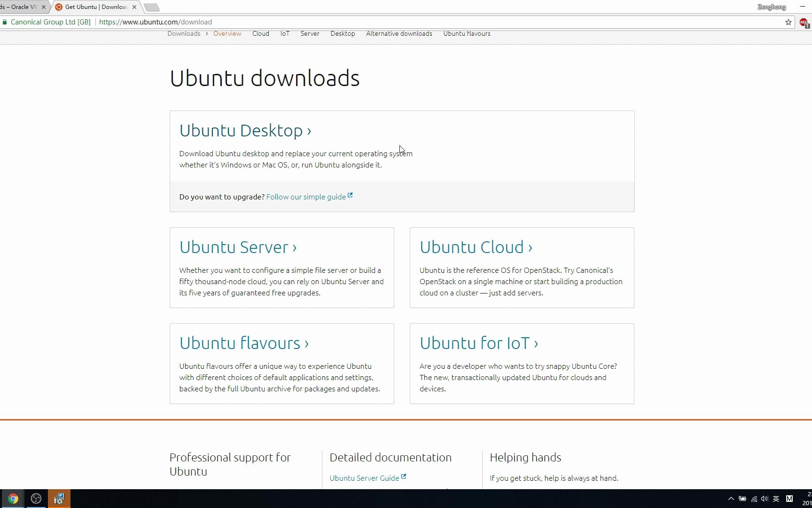Screen dimensions: 812x508
Task: Select Alternative downloads in the navigation
Action: (x=399, y=33)
